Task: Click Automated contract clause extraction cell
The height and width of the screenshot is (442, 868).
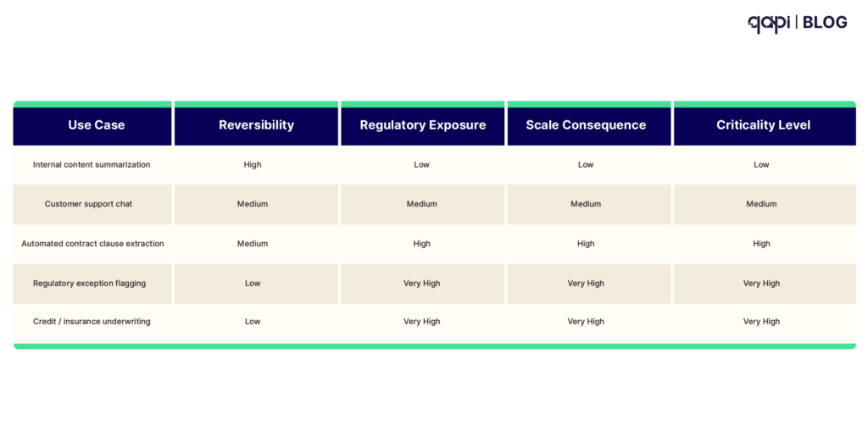Action: 92,244
